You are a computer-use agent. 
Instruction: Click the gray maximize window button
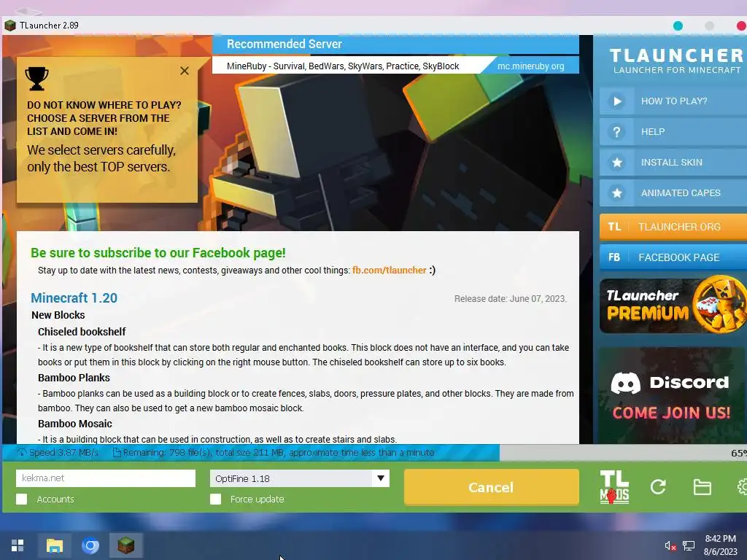click(709, 26)
